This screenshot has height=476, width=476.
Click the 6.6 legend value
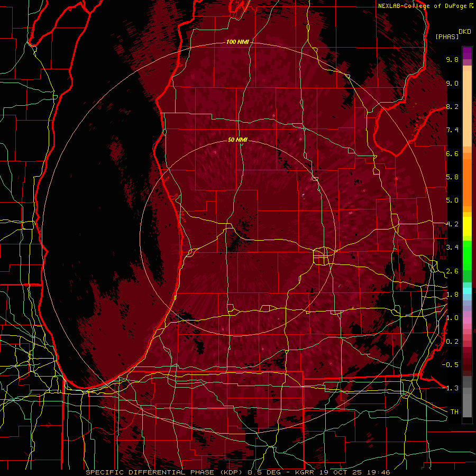tap(452, 153)
